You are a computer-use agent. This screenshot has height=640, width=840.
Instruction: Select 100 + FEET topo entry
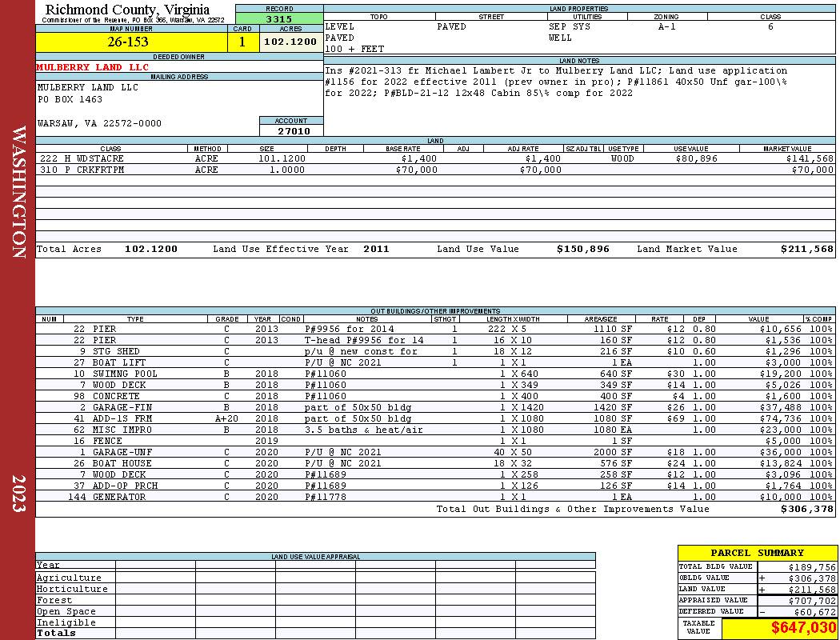coord(354,50)
